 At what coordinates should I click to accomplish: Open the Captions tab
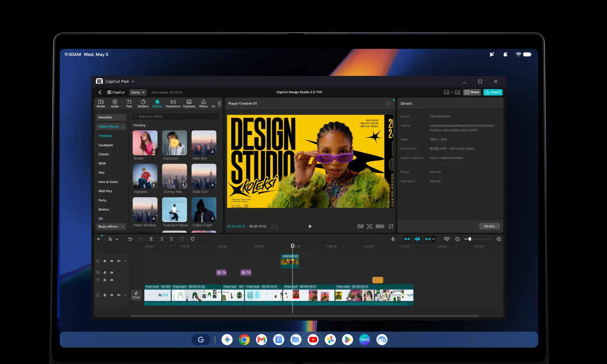click(189, 103)
